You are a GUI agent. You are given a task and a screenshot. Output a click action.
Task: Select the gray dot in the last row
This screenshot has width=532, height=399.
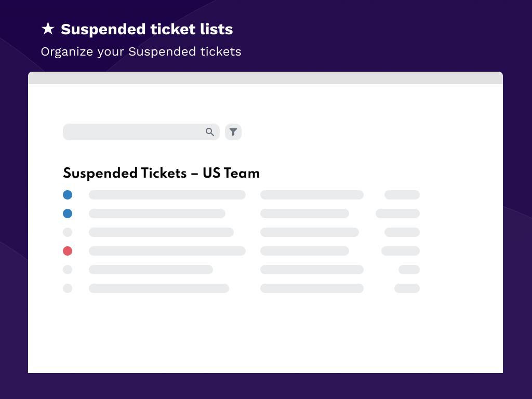pos(68,288)
